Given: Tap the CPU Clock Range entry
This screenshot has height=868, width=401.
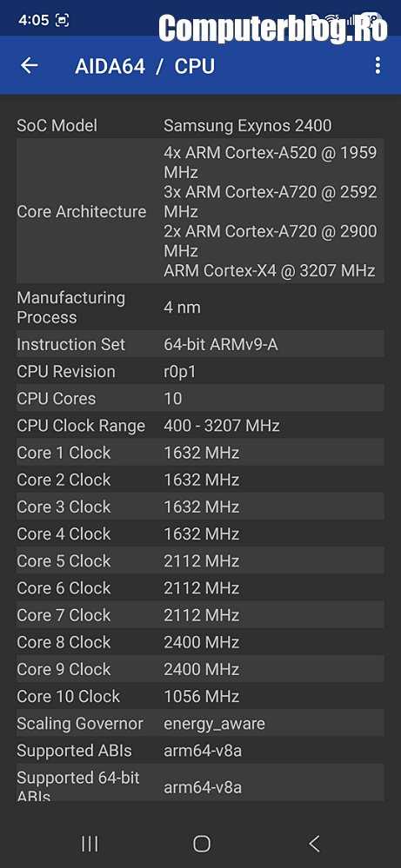Looking at the screenshot, I should (x=200, y=425).
